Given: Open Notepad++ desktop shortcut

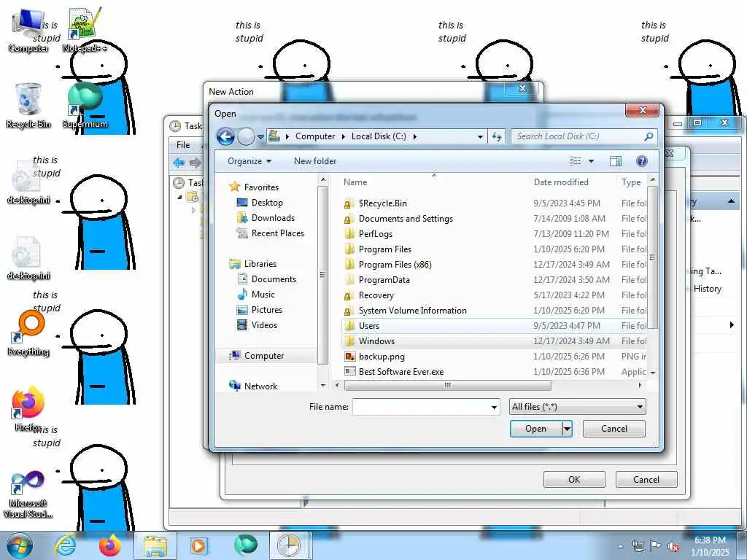Looking at the screenshot, I should coord(85,29).
